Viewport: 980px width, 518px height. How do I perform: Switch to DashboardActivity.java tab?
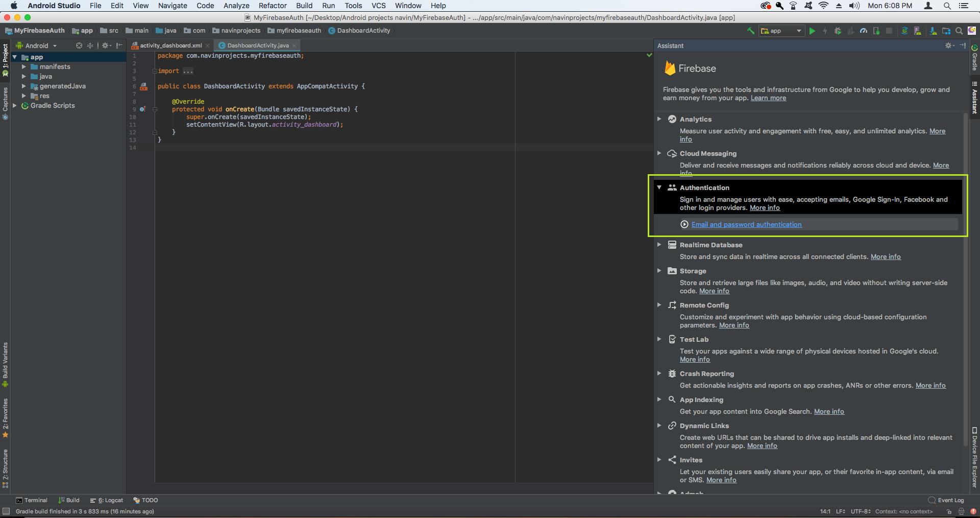(258, 45)
